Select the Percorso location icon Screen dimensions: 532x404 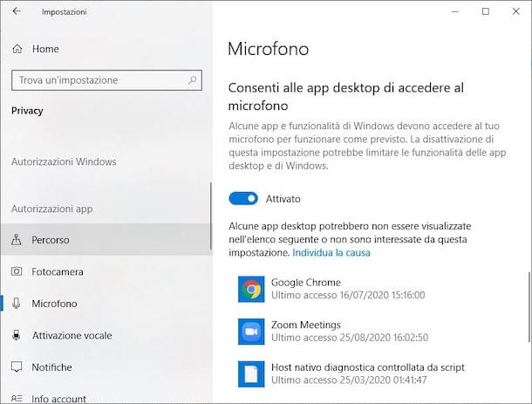(x=17, y=240)
